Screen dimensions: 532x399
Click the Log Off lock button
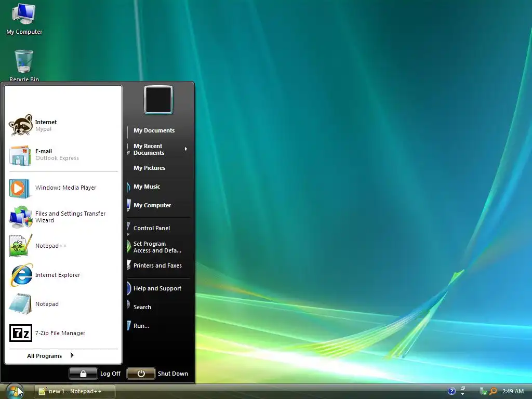pos(83,374)
